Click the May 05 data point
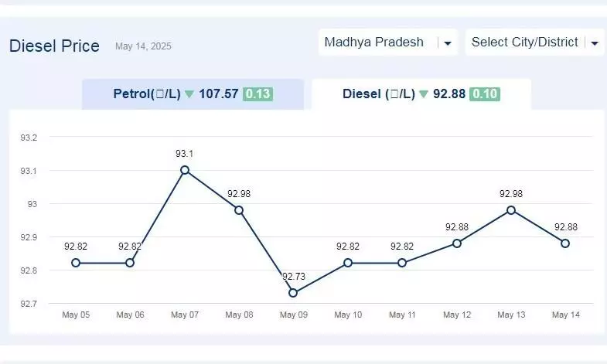Image resolution: width=607 pixels, height=364 pixels. click(x=76, y=263)
